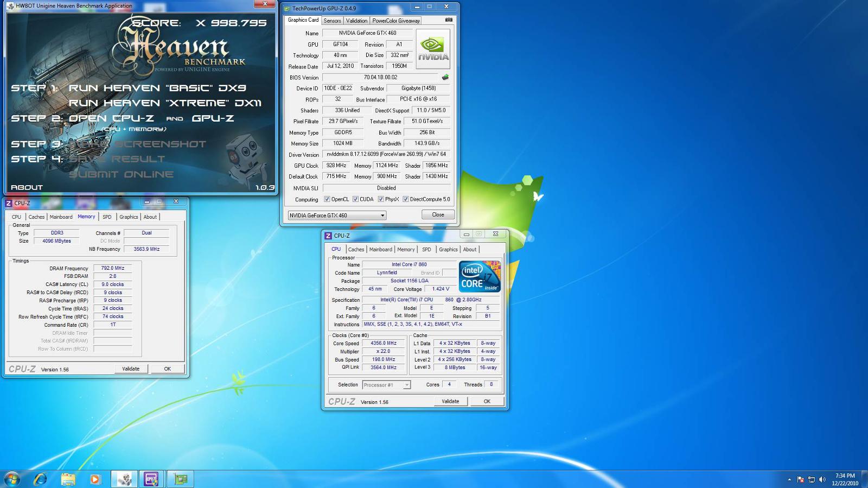Click Validate in CPU-Z Memory window
This screenshot has width=868, height=488.
click(x=131, y=369)
